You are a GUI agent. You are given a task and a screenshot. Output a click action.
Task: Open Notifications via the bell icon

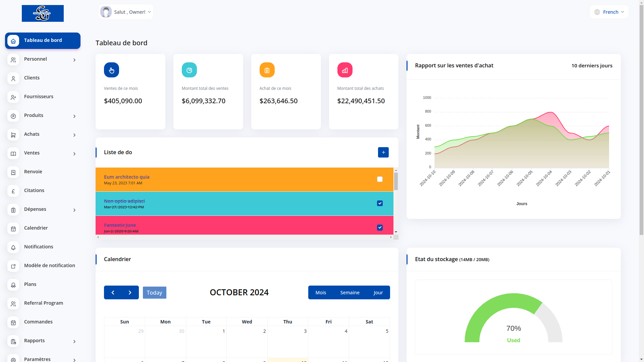[13, 247]
